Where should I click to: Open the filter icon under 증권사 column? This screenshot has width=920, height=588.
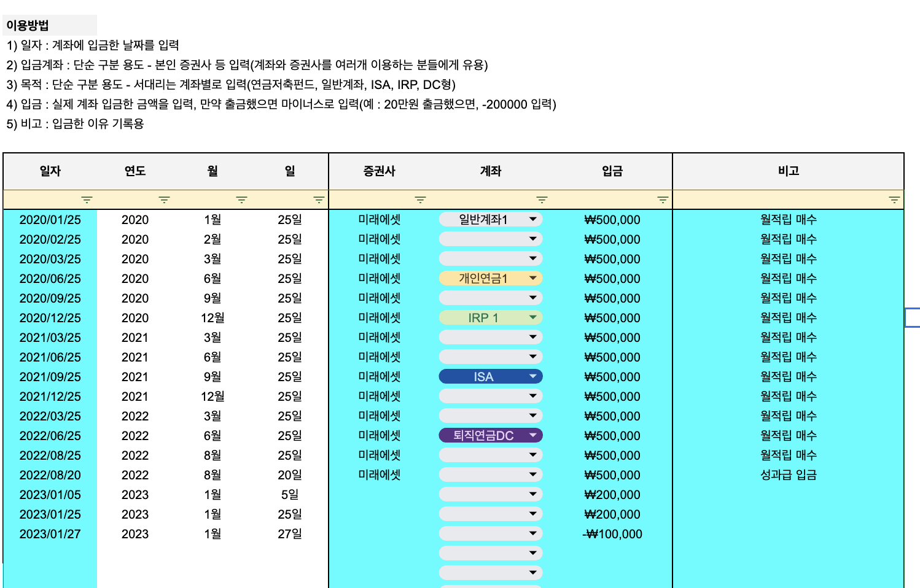point(420,200)
